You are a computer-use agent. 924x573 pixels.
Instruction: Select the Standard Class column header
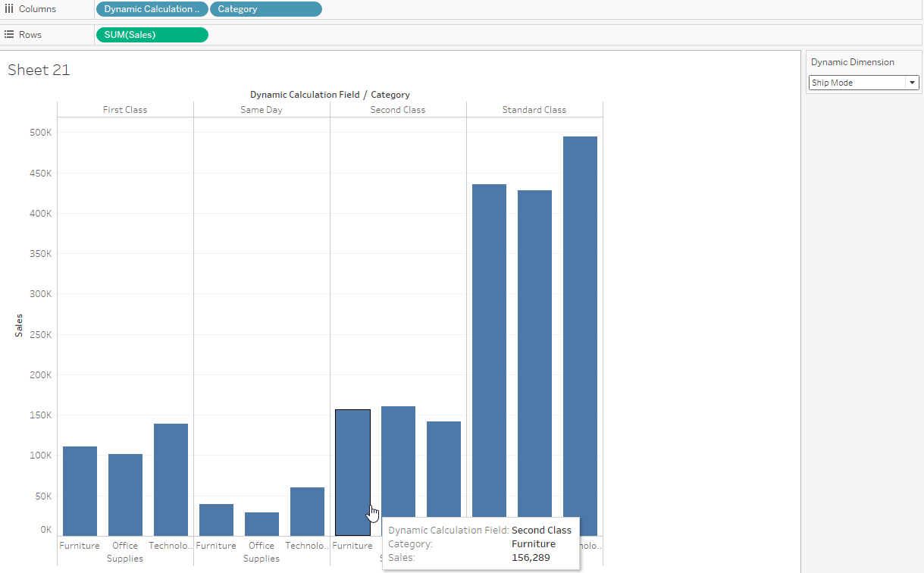(534, 110)
